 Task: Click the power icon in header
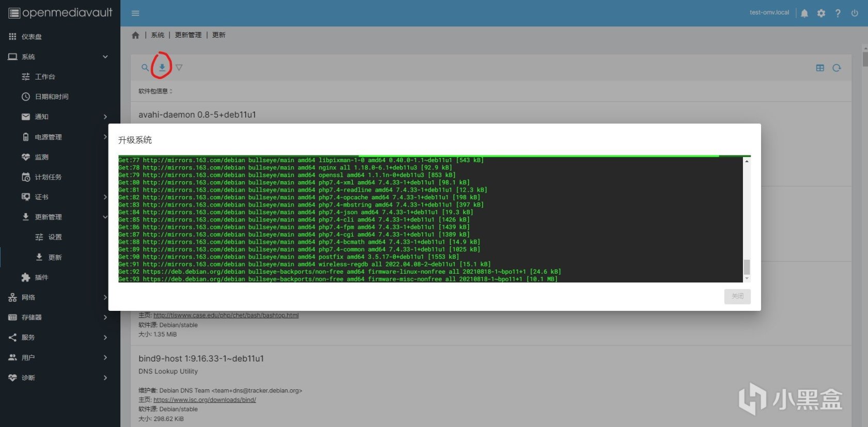[x=855, y=13]
